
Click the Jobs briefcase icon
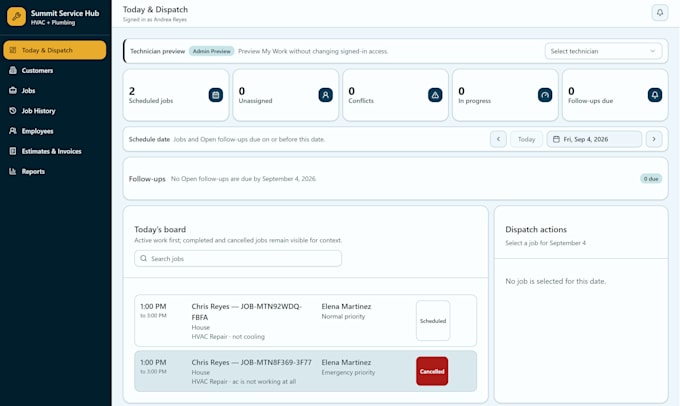tap(13, 91)
